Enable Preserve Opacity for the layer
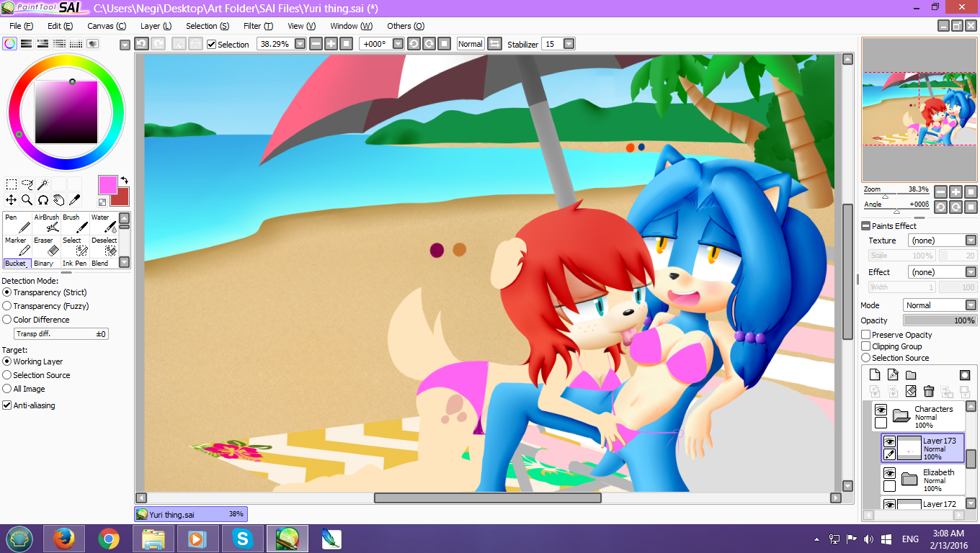Image resolution: width=980 pixels, height=553 pixels. tap(866, 335)
